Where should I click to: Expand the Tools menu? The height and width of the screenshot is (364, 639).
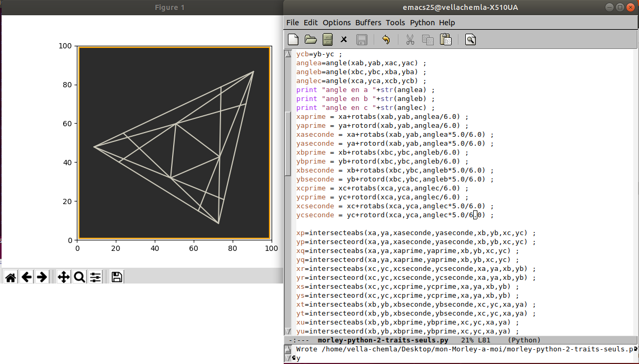[x=395, y=23]
